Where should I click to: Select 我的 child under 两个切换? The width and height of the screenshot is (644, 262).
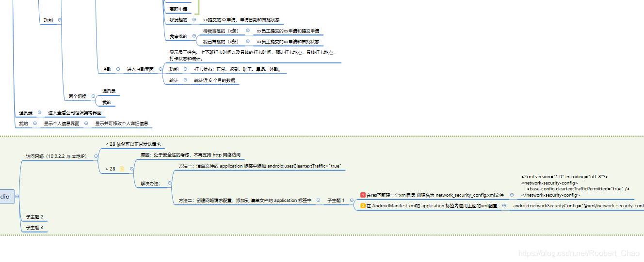coord(107,102)
